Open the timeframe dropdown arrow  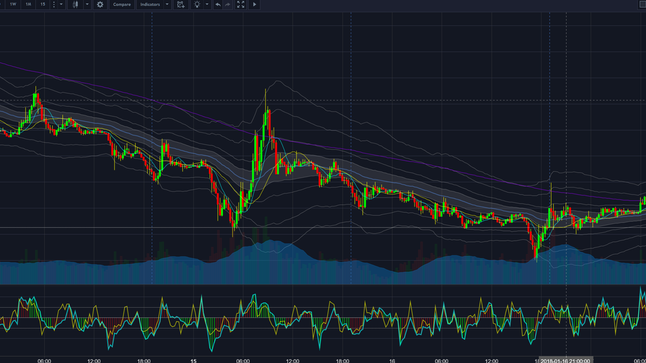point(61,4)
